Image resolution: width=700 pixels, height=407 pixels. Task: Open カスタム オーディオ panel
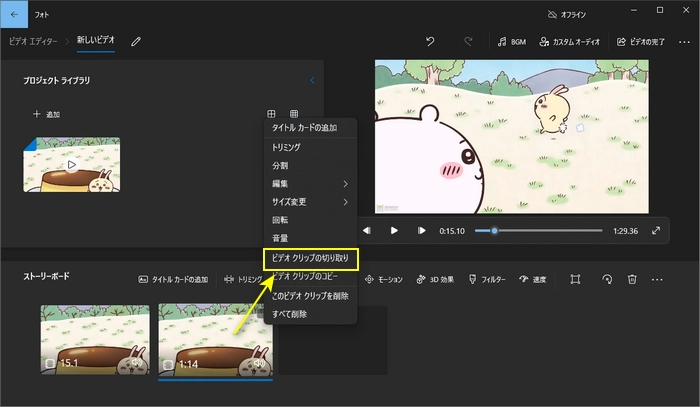[570, 42]
